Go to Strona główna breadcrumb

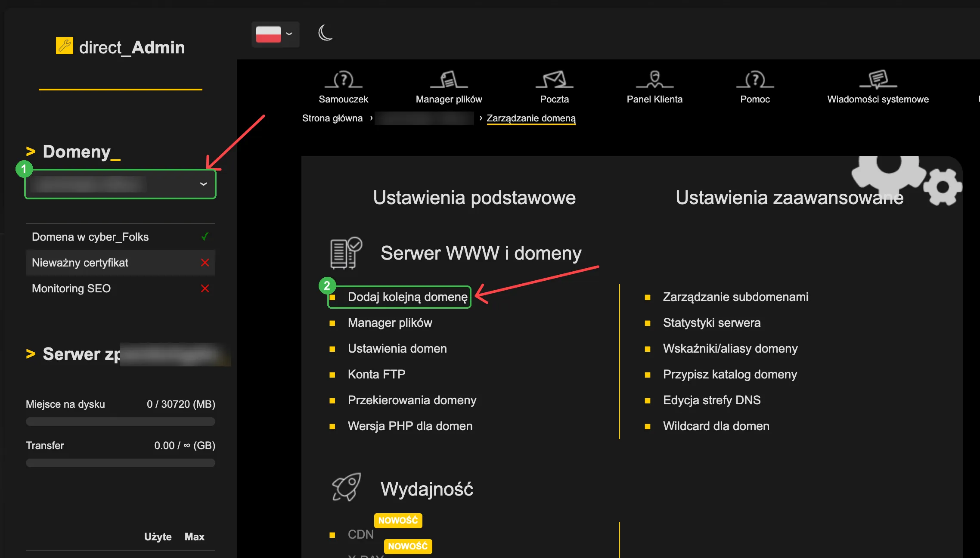332,118
